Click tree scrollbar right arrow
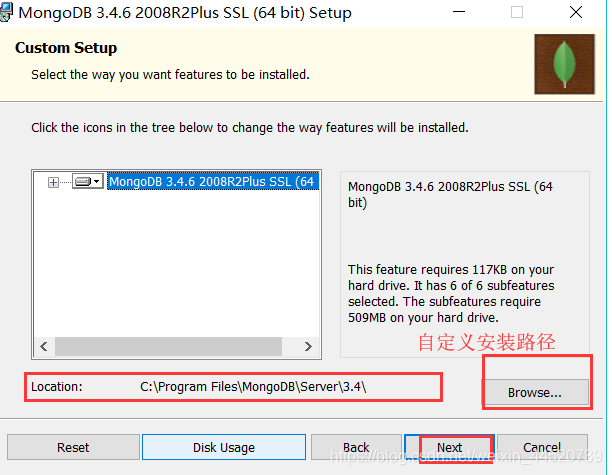612x475 pixels. [308, 347]
